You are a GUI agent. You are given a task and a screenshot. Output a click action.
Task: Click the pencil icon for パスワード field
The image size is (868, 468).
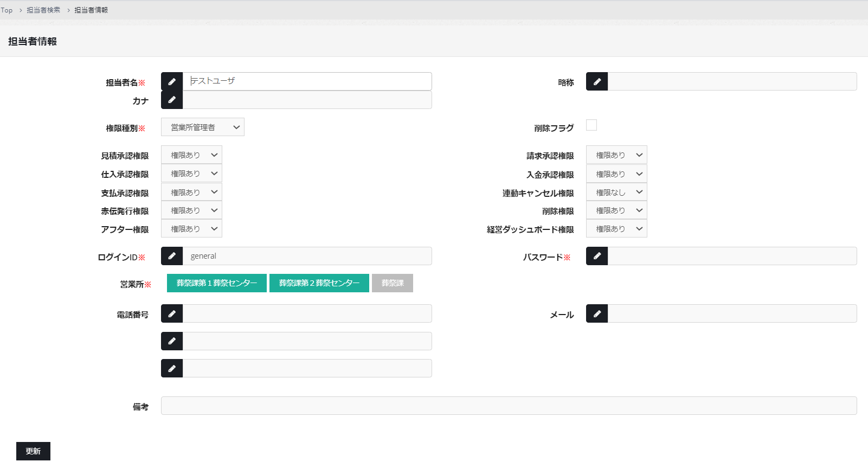click(x=597, y=256)
